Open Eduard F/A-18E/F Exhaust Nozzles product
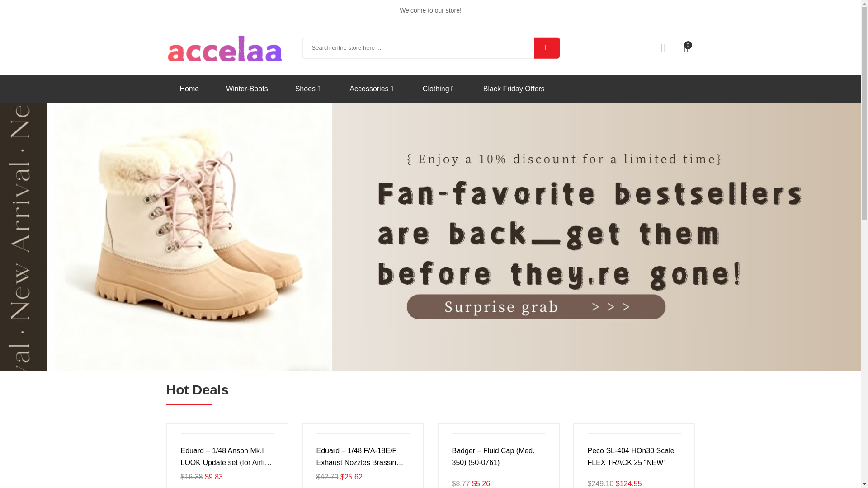Viewport: 868px width, 488px height. tap(360, 456)
